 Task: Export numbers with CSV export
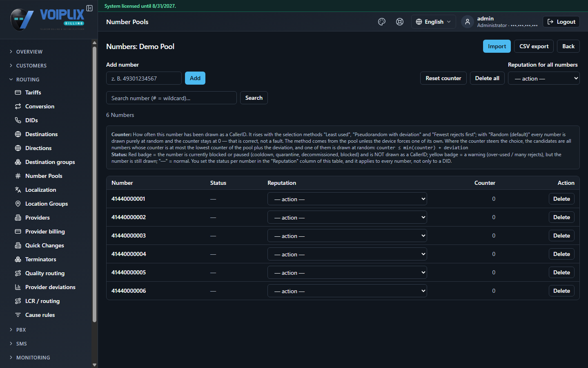534,46
